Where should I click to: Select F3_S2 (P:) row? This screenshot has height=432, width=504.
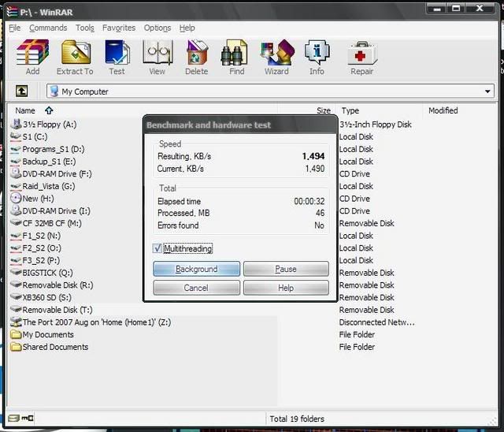coord(41,260)
